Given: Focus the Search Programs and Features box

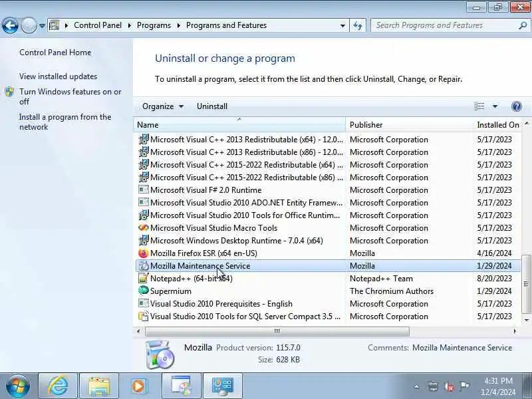Looking at the screenshot, I should (x=444, y=25).
